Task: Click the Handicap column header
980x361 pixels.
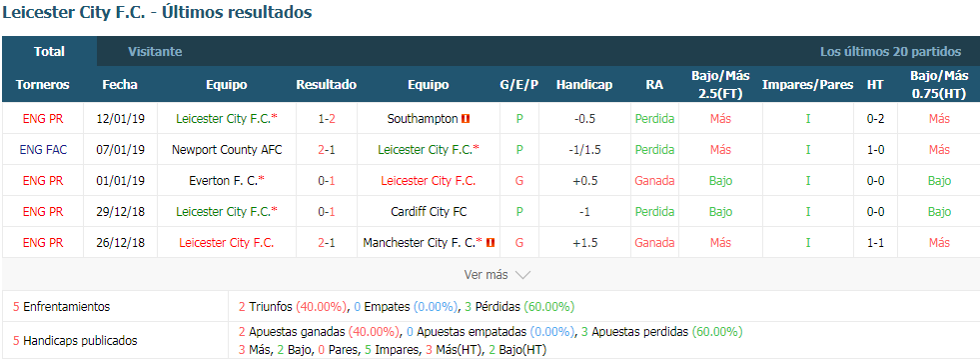Action: (x=584, y=85)
